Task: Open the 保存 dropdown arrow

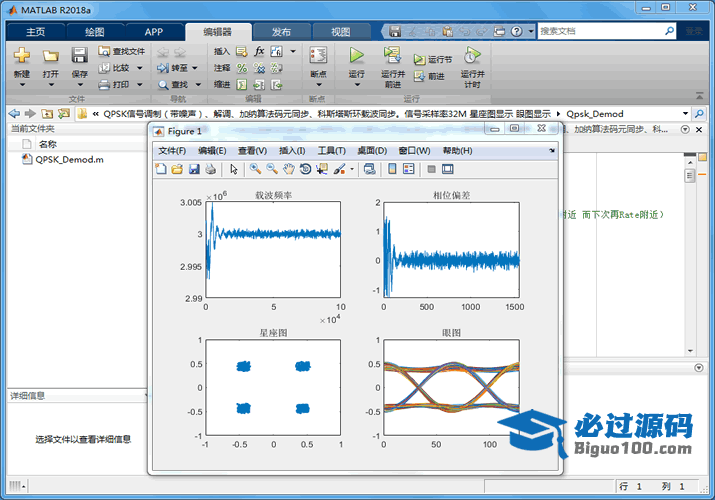Action: (x=80, y=84)
